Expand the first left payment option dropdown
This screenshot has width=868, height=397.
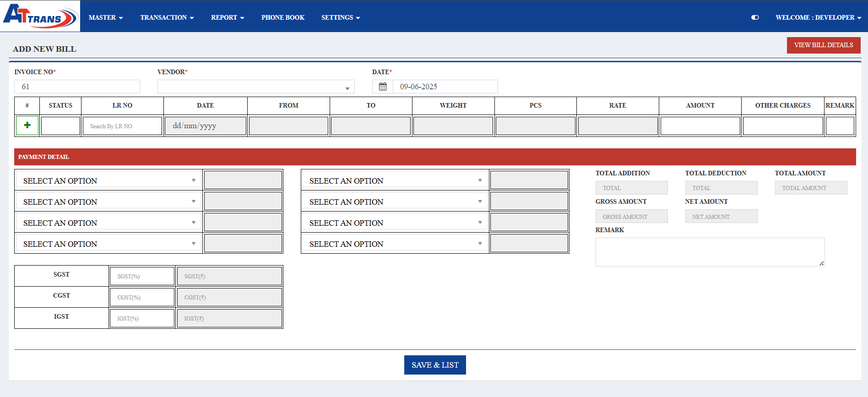click(109, 180)
